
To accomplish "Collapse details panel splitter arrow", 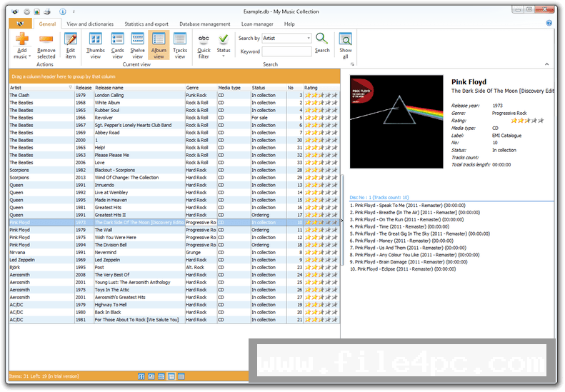I will point(342,221).
